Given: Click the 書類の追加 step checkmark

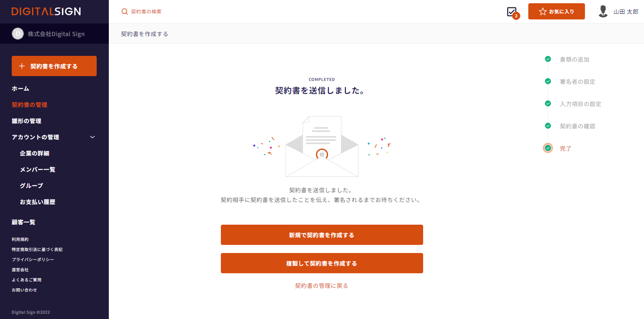Looking at the screenshot, I should [548, 59].
